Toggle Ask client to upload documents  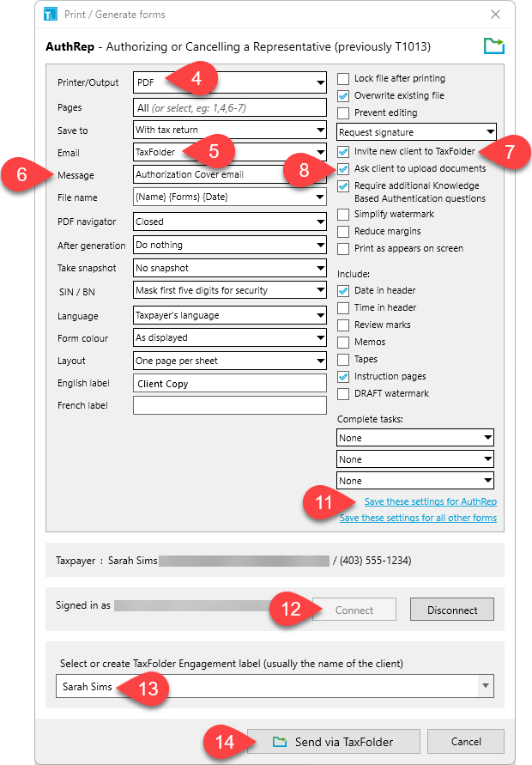(x=343, y=169)
